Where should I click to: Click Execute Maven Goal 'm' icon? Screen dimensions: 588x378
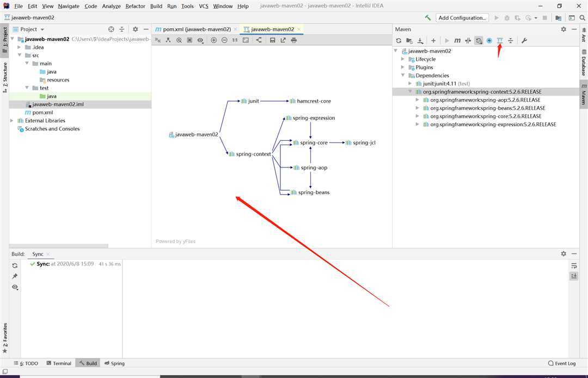click(457, 41)
